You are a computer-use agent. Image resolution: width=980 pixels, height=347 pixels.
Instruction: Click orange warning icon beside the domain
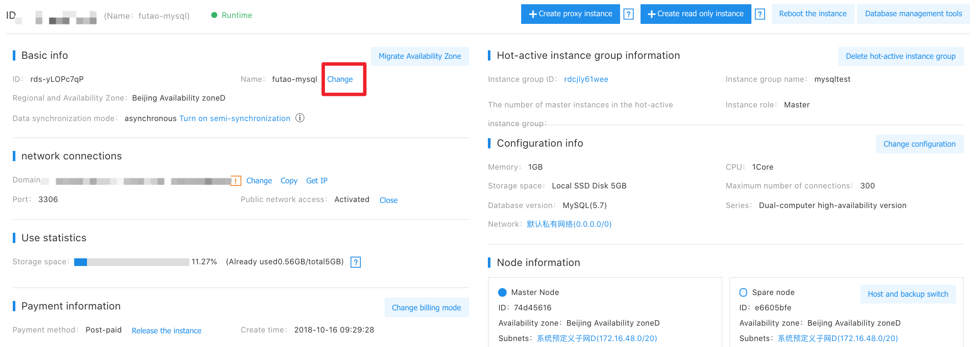[236, 181]
